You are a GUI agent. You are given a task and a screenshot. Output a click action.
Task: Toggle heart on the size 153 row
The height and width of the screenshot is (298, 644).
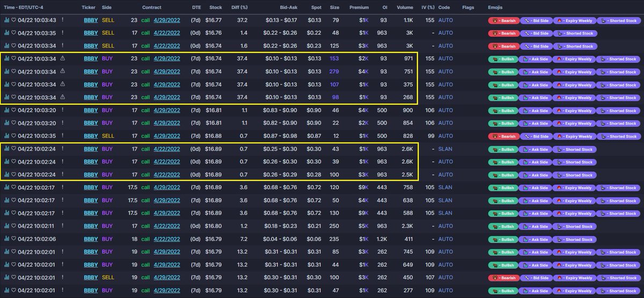[x=13, y=59]
